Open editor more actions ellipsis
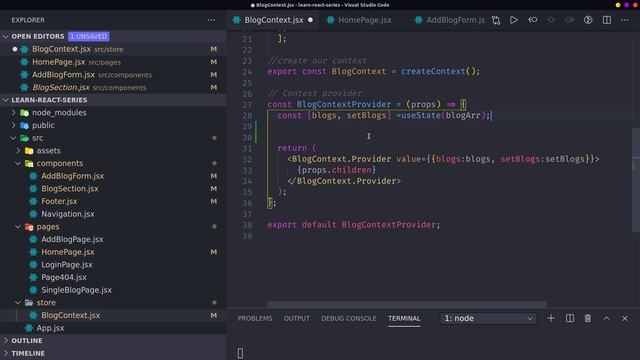The height and width of the screenshot is (360, 640). tap(625, 20)
